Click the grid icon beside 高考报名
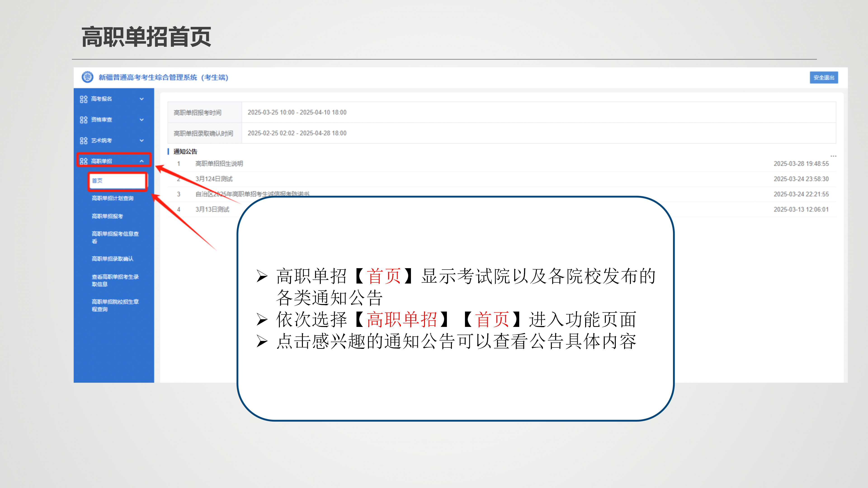 (84, 99)
